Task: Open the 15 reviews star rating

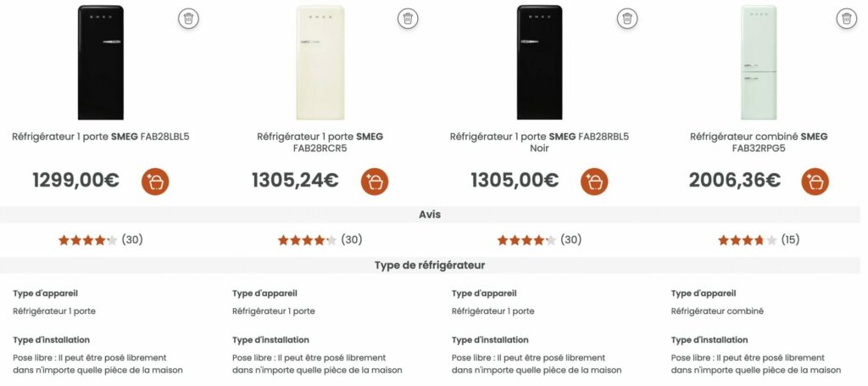Action: [x=759, y=240]
